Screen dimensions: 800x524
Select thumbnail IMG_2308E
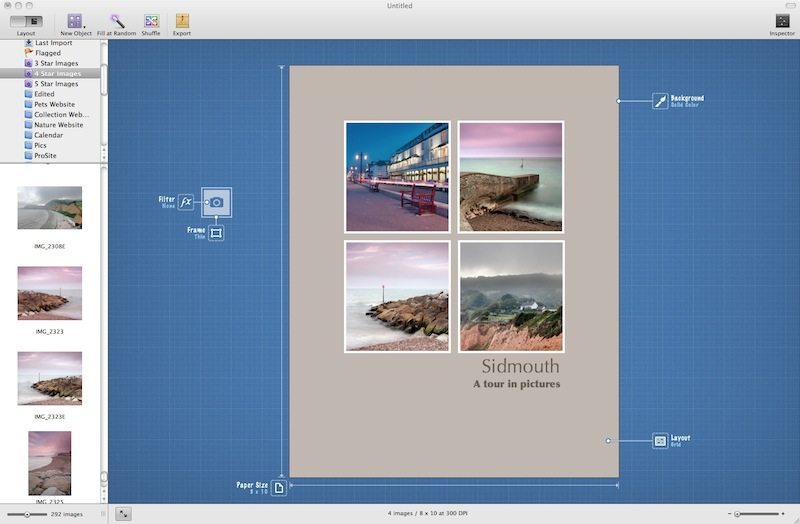click(49, 208)
